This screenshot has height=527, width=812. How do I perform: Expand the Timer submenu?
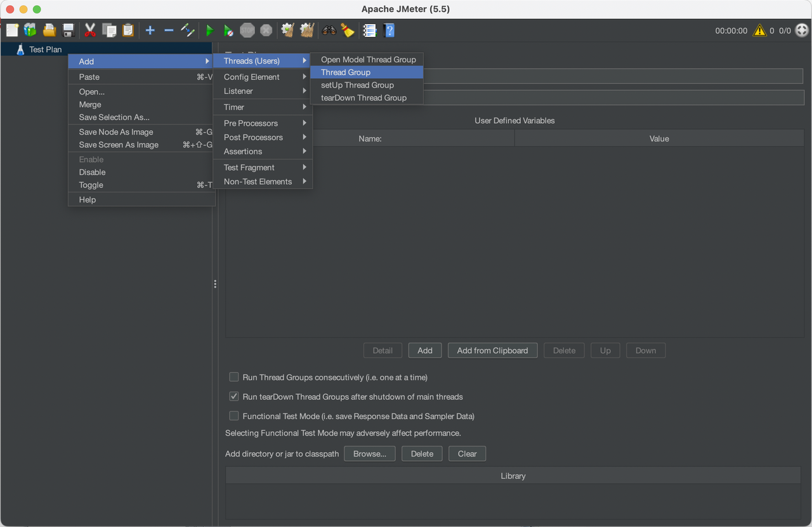pos(263,107)
